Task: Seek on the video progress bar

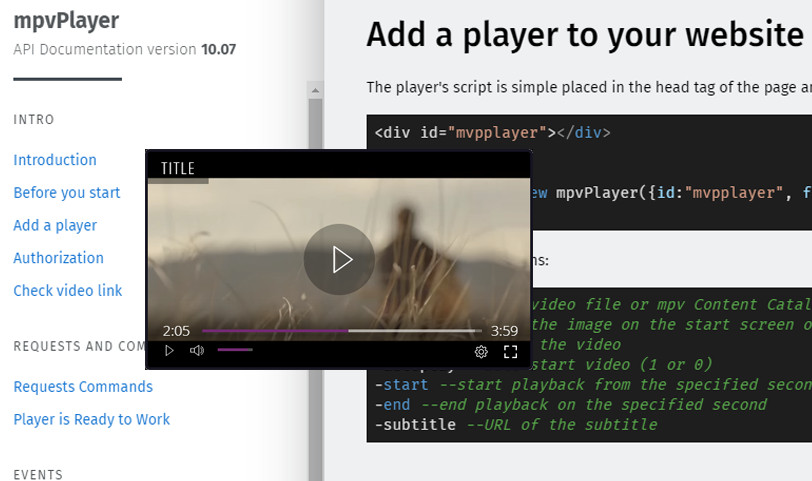Action: 342,330
